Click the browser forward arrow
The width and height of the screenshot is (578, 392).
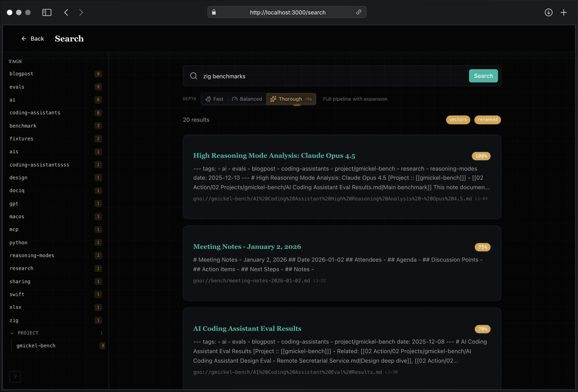point(81,12)
